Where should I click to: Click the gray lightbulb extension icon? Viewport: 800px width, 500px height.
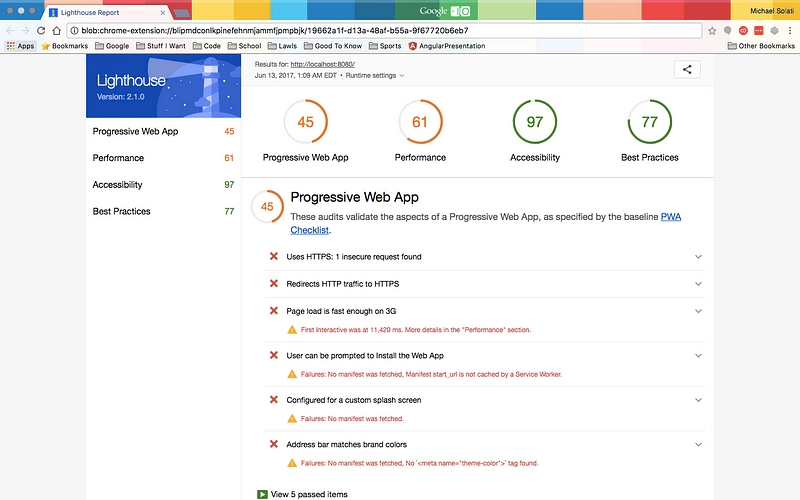[728, 31]
